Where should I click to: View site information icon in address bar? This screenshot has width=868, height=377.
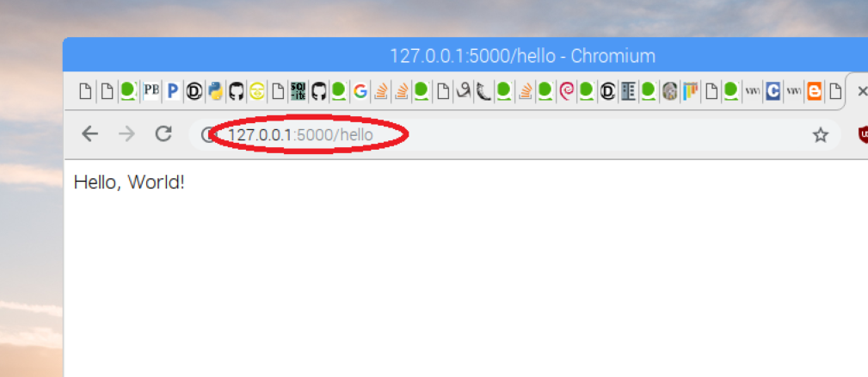pyautogui.click(x=207, y=134)
